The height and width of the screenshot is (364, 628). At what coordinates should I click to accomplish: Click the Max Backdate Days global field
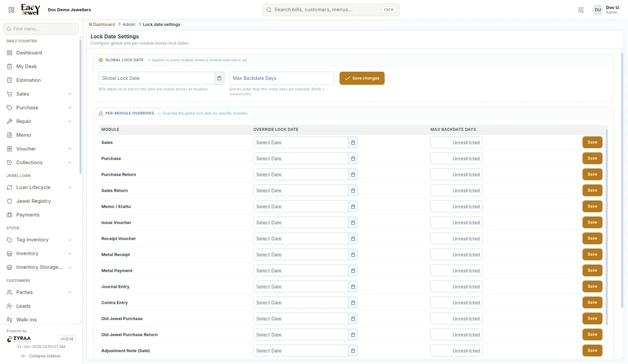tap(282, 78)
